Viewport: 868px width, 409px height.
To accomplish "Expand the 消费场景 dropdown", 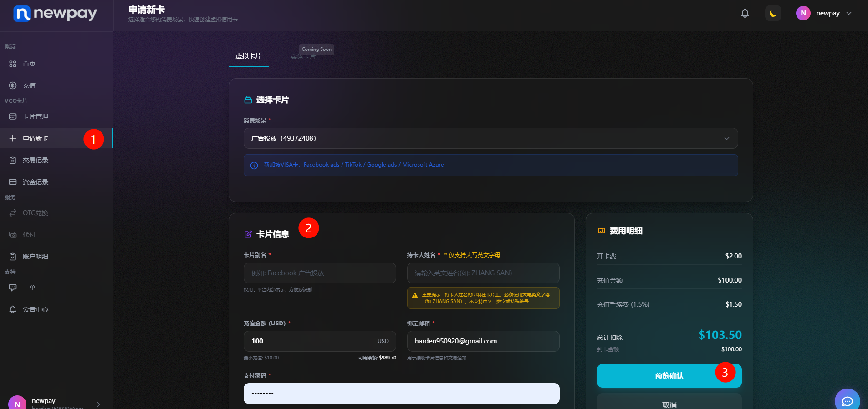I will pyautogui.click(x=490, y=138).
